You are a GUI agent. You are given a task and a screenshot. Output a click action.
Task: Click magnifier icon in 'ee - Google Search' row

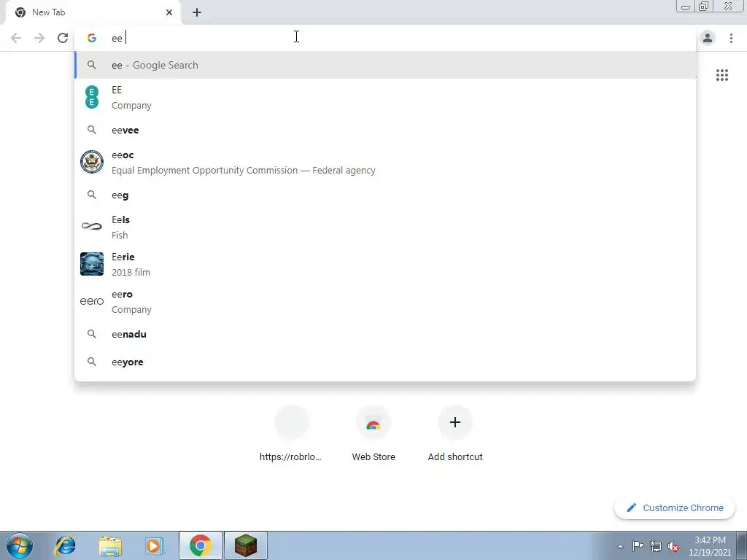pyautogui.click(x=91, y=65)
